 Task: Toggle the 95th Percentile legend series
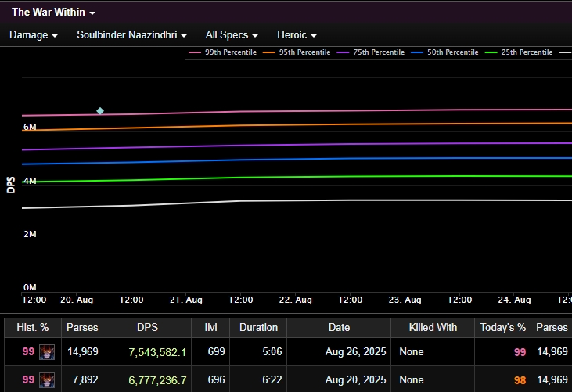(x=297, y=52)
